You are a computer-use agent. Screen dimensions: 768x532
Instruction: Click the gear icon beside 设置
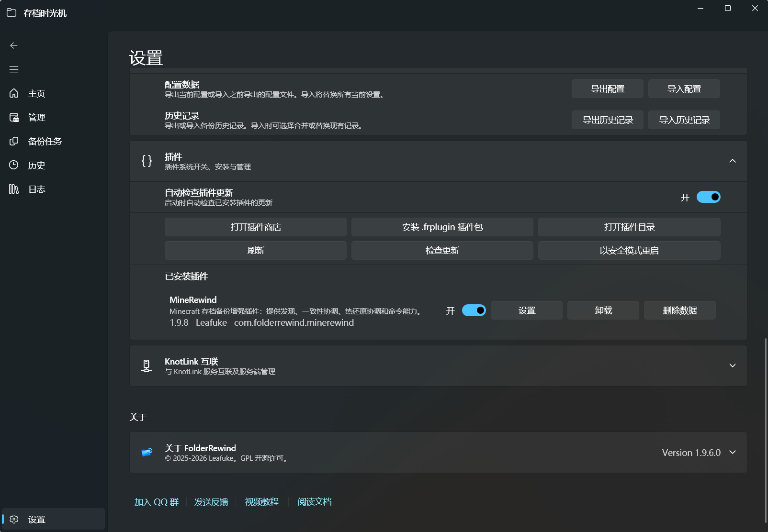[x=14, y=519]
